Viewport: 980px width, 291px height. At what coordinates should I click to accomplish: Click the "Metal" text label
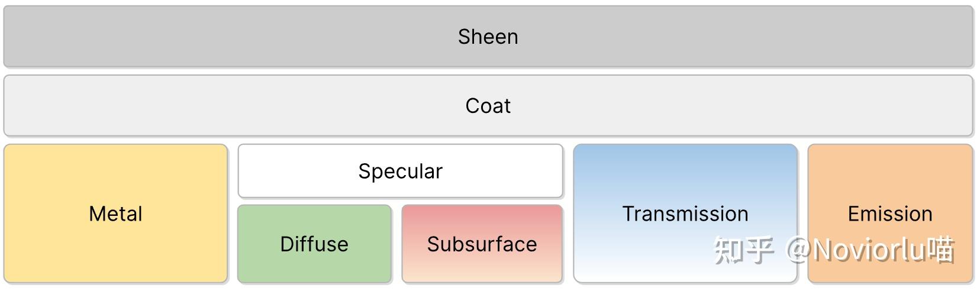[115, 214]
